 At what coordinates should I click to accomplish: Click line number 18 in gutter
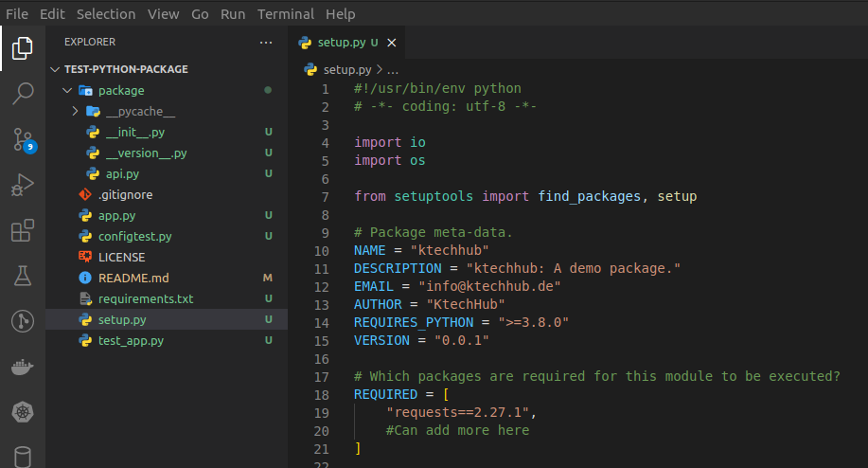tap(322, 394)
